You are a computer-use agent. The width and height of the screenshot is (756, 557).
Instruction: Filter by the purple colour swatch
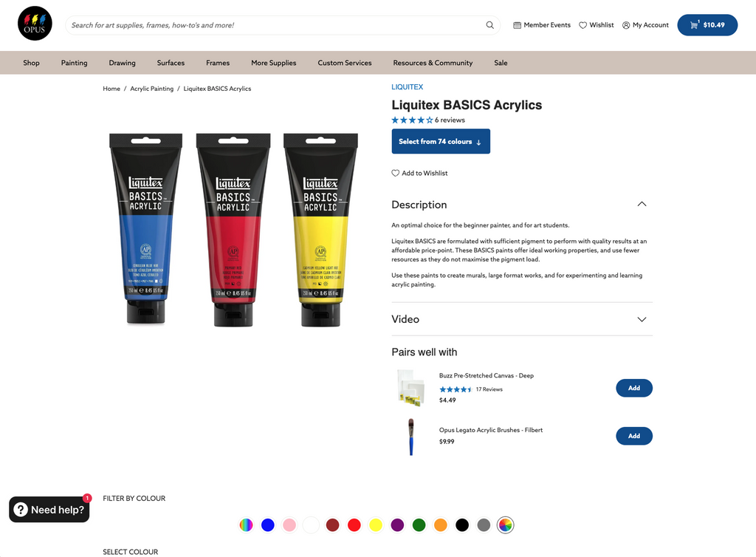click(x=397, y=525)
